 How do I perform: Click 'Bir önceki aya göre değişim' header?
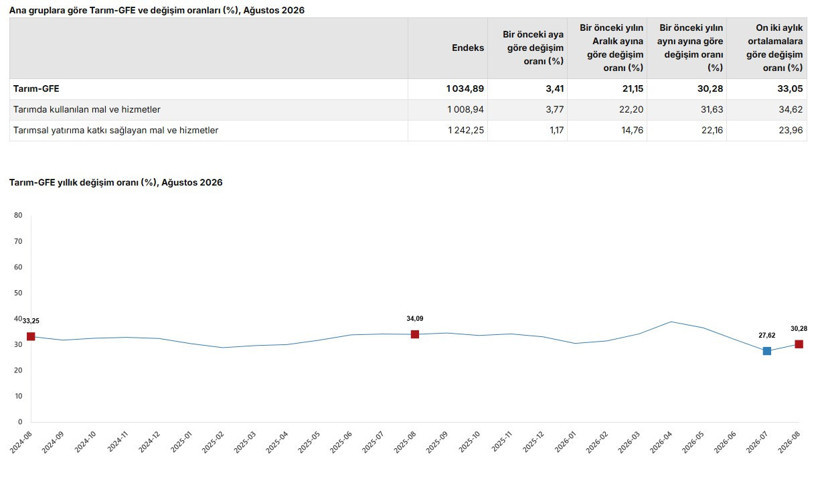533,48
